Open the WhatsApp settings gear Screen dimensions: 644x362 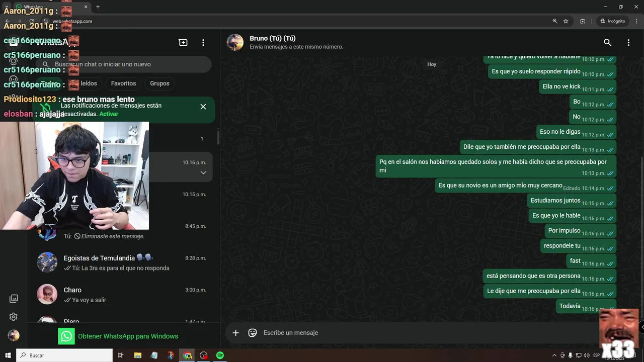[x=14, y=317]
